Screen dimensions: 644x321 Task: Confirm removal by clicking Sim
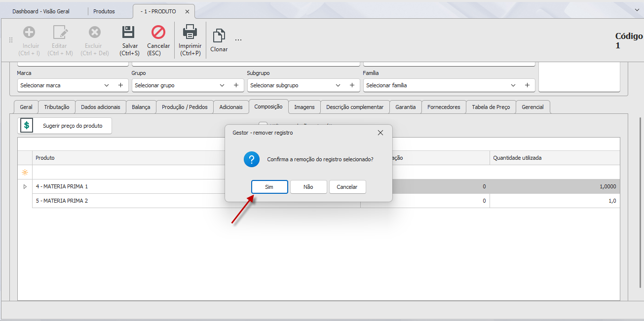click(x=269, y=187)
